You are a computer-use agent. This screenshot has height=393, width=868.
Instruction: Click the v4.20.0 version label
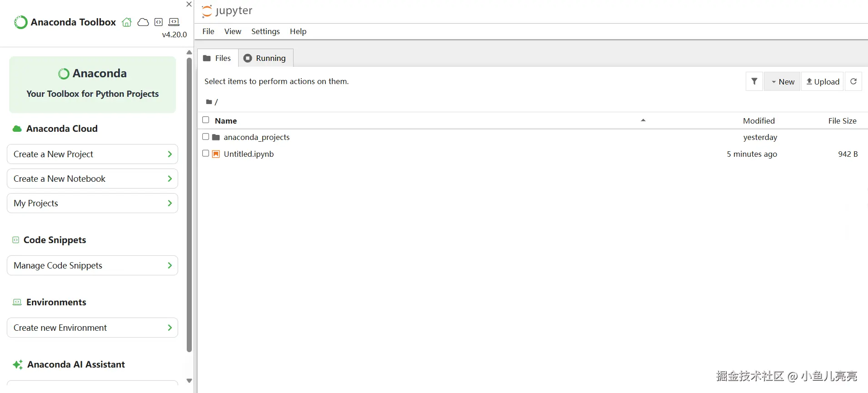click(x=175, y=35)
